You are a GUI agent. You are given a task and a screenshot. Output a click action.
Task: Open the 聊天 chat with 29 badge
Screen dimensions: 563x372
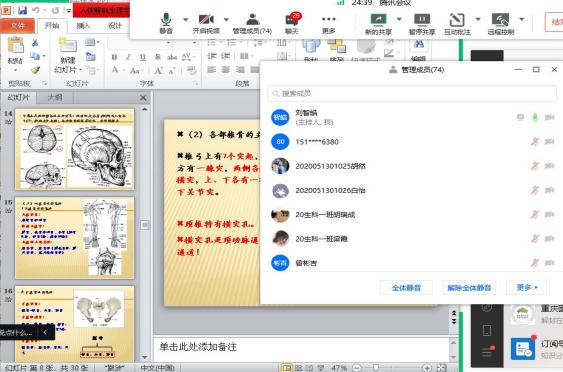point(292,23)
